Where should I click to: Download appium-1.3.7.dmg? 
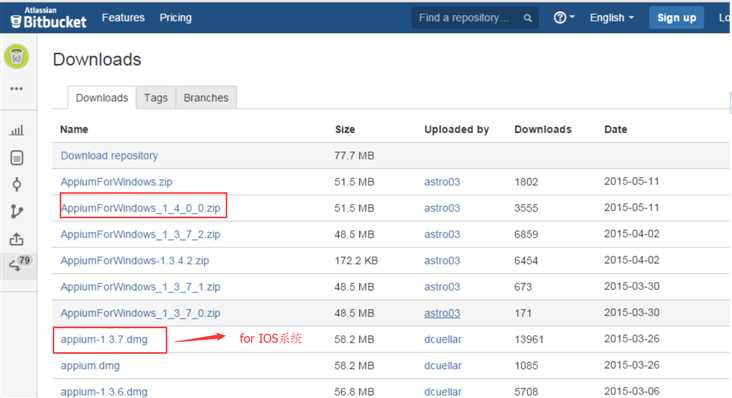click(104, 339)
